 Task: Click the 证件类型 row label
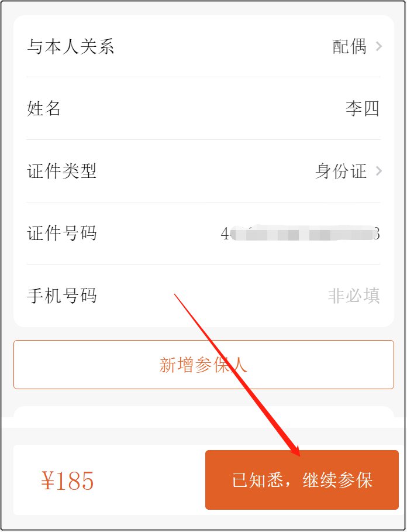coord(61,171)
